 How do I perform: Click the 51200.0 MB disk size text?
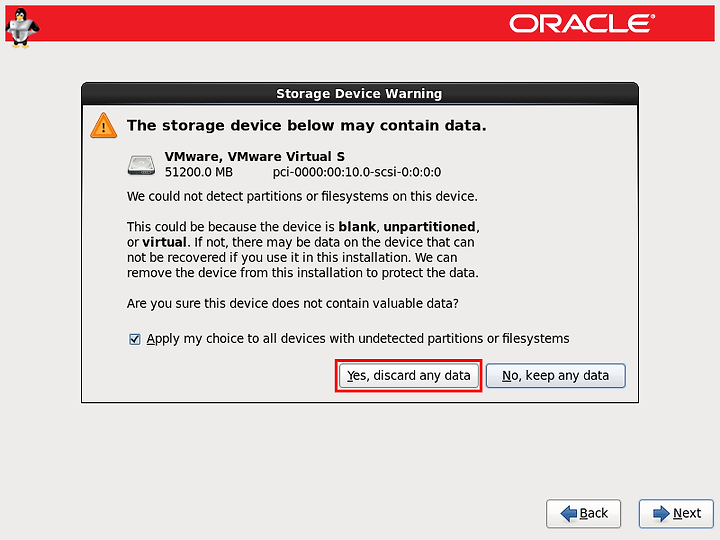tap(199, 172)
